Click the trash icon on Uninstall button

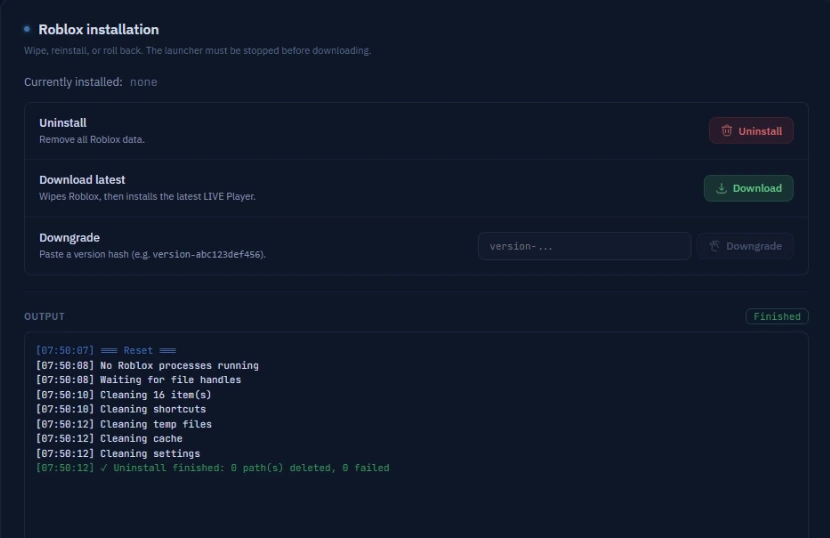(727, 131)
